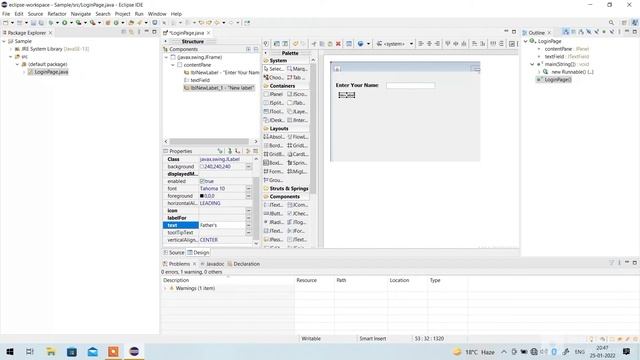
Task: Click the New file icon in main toolbar
Action: pyautogui.click(x=6, y=23)
